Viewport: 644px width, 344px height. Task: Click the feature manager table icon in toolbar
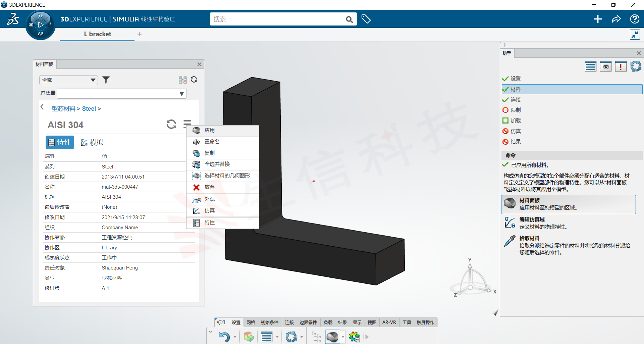[267, 337]
